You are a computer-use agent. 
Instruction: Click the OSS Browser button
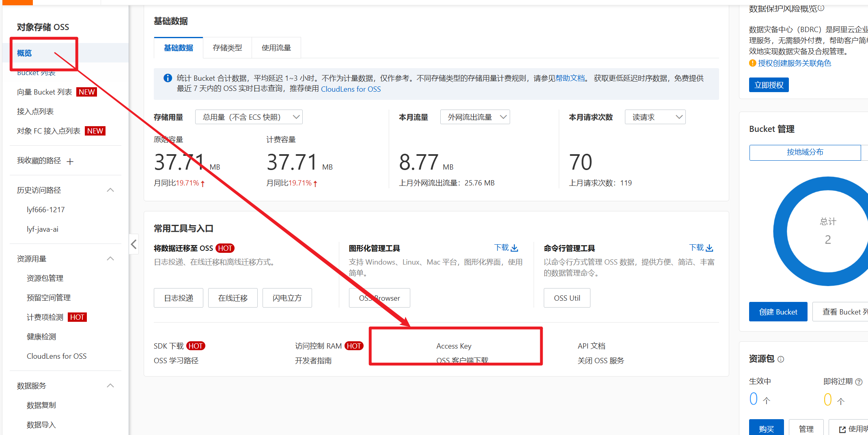(379, 298)
